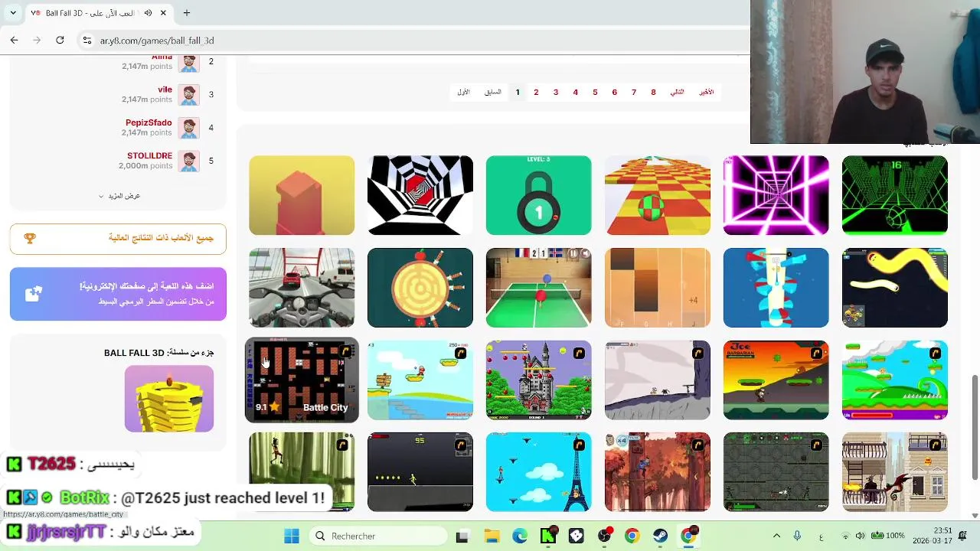Show hidden system tray icons

pos(776,536)
